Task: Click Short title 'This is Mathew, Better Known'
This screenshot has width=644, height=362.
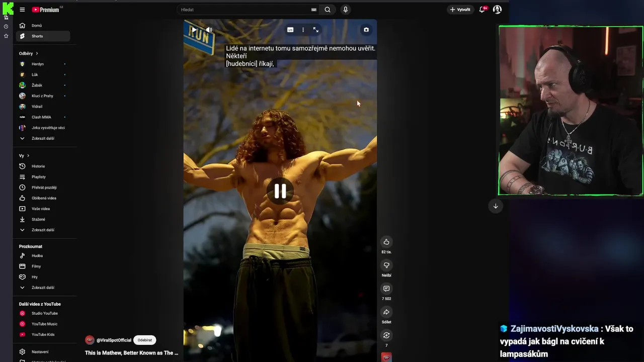Action: 132,353
